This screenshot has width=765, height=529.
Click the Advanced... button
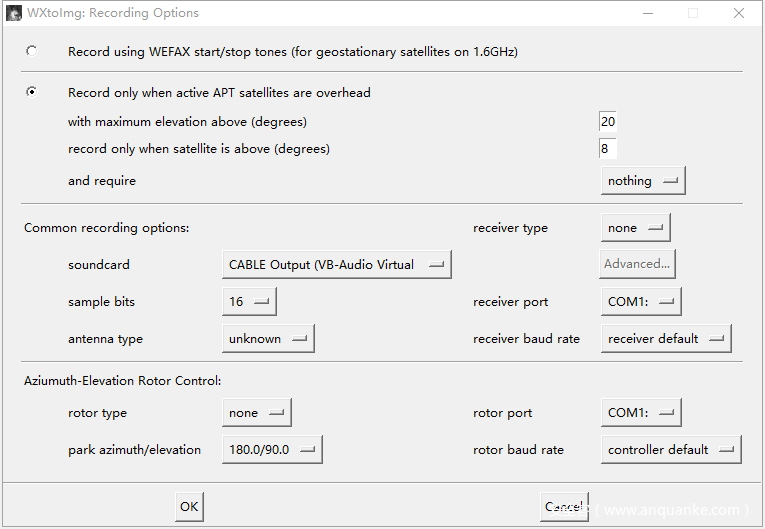click(636, 264)
